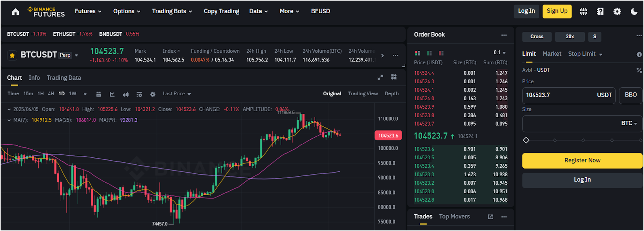Open chart settings gear icon
The height and width of the screenshot is (231, 644).
point(153,94)
